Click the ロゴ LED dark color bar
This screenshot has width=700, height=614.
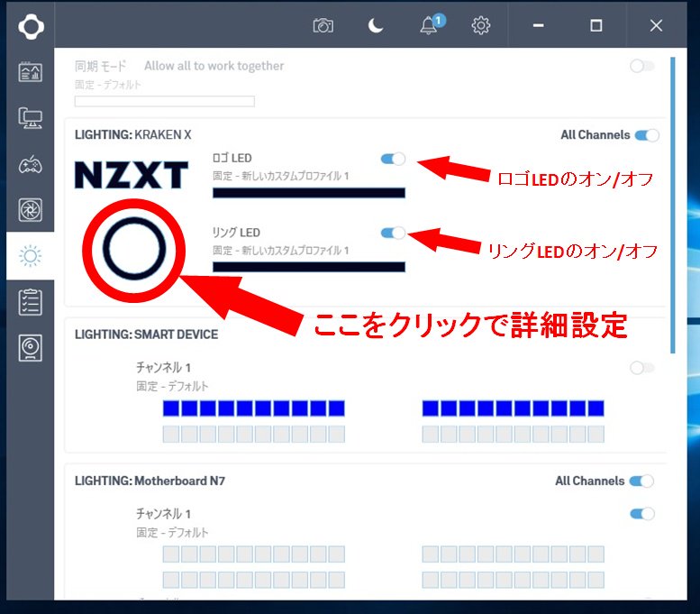pos(309,193)
